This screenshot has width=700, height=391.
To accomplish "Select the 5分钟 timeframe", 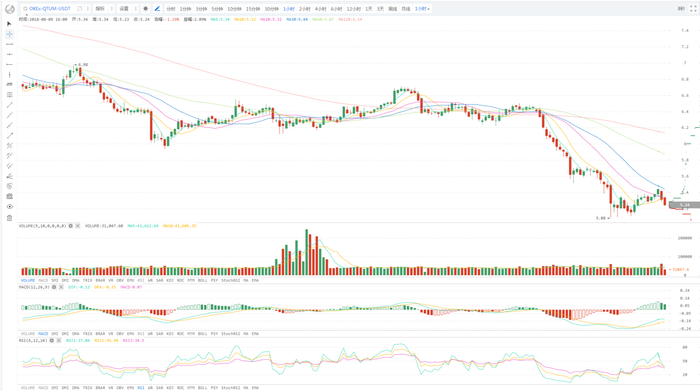I will (x=217, y=8).
